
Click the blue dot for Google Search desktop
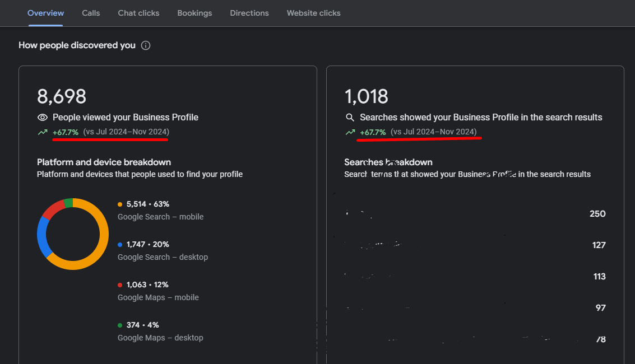pos(120,245)
